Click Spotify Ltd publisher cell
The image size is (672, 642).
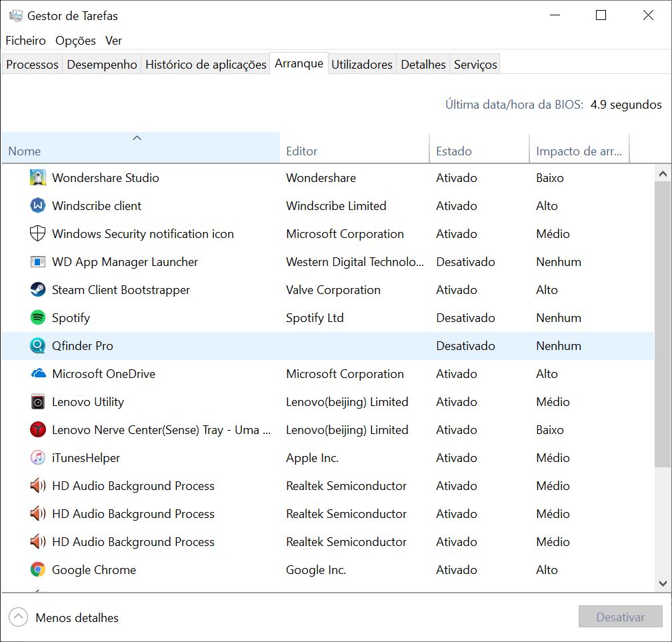(315, 318)
